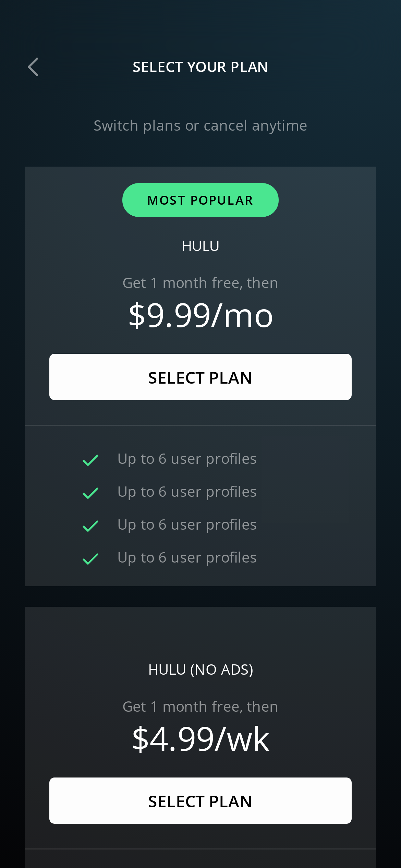Tap the last Up to 6 user profiles line

pyautogui.click(x=187, y=558)
